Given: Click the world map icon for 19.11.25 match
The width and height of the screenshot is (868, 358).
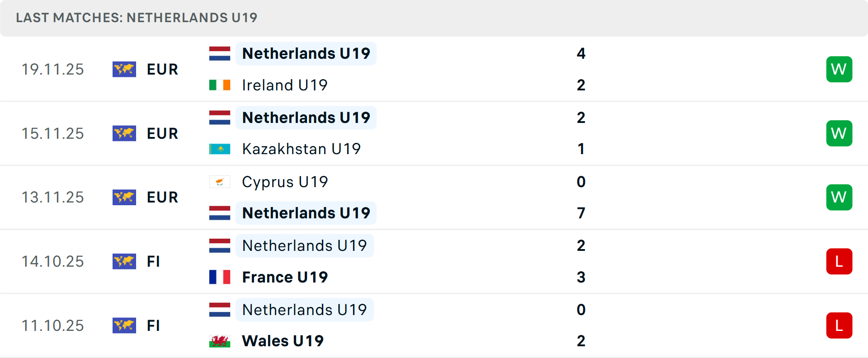Looking at the screenshot, I should [x=124, y=69].
